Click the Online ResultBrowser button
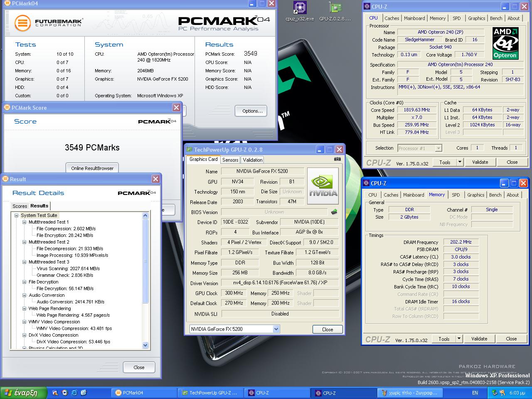 point(92,168)
